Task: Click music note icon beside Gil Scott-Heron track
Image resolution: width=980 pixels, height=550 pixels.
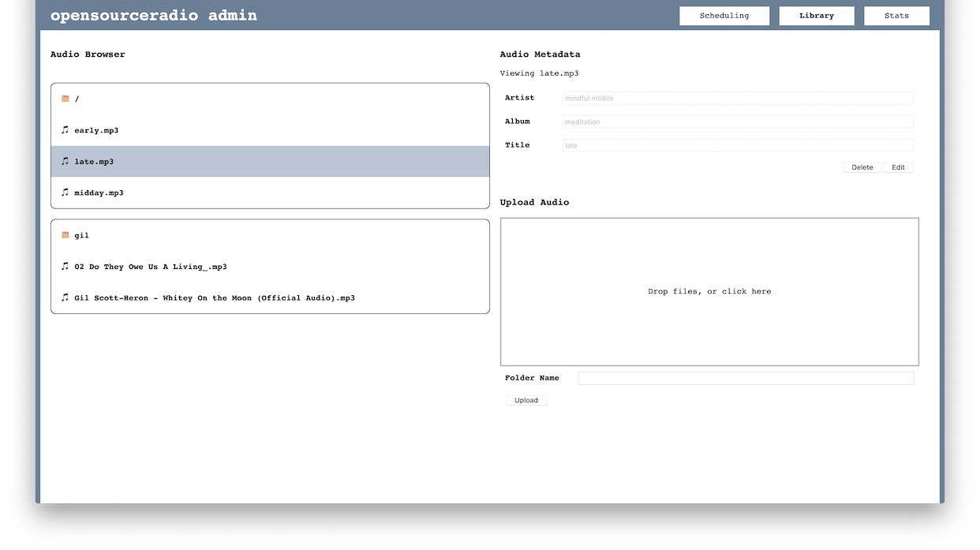Action: [x=65, y=297]
